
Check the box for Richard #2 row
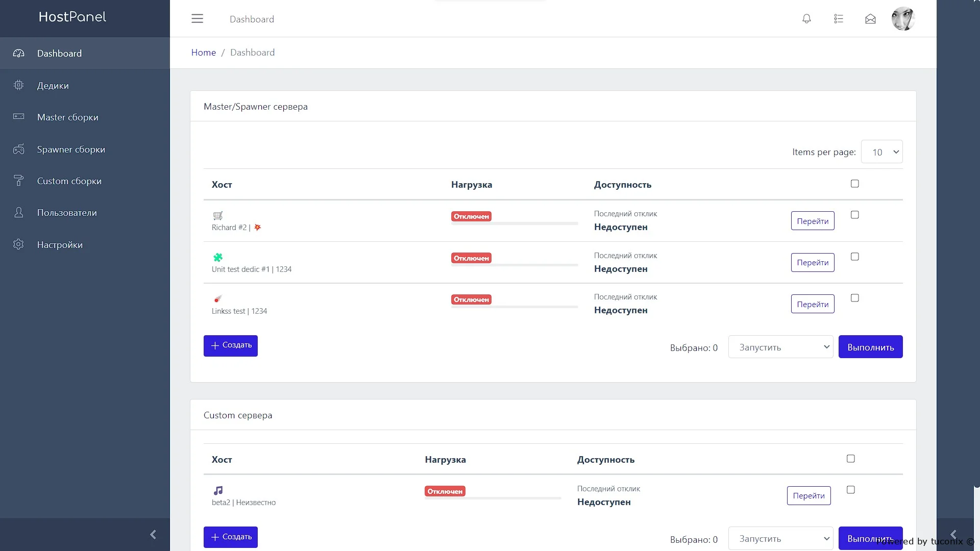click(855, 215)
